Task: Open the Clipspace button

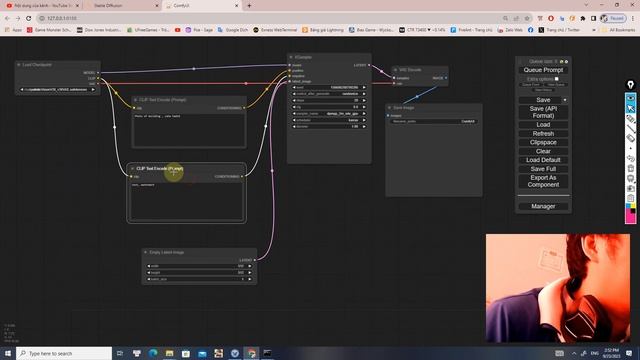Action: point(543,142)
